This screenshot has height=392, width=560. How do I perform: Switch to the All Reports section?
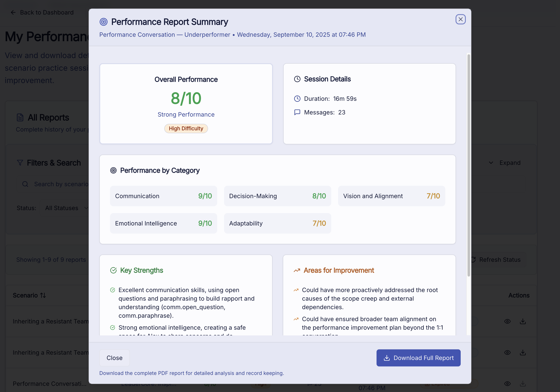[x=48, y=117]
